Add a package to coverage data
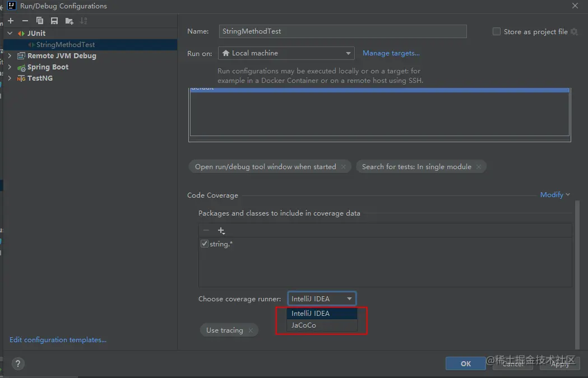Screen dimensions: 588x378 coord(221,230)
